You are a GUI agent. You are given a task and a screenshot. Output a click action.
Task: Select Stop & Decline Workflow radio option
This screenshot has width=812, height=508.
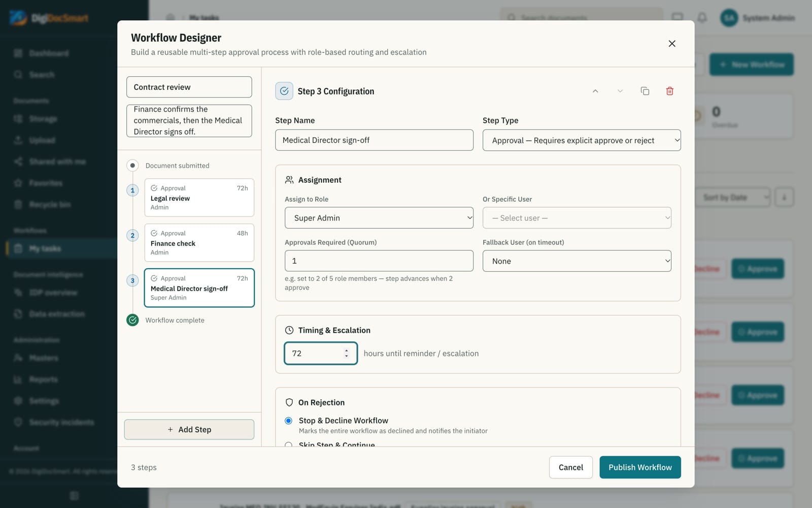[289, 421]
